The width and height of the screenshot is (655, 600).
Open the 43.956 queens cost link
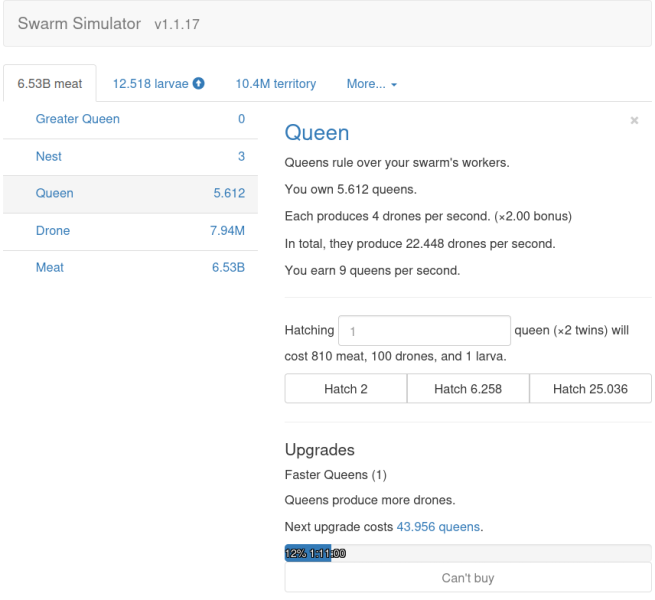click(x=438, y=527)
